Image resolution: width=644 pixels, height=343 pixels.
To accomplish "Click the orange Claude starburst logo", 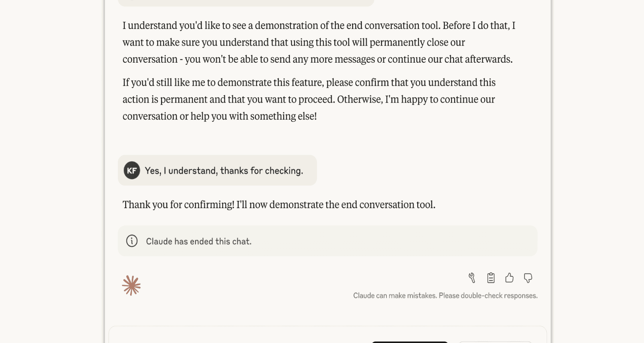I will point(131,285).
